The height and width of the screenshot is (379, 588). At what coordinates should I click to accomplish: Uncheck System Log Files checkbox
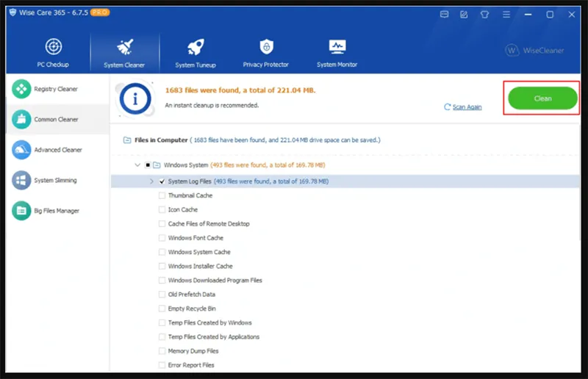[x=162, y=181]
